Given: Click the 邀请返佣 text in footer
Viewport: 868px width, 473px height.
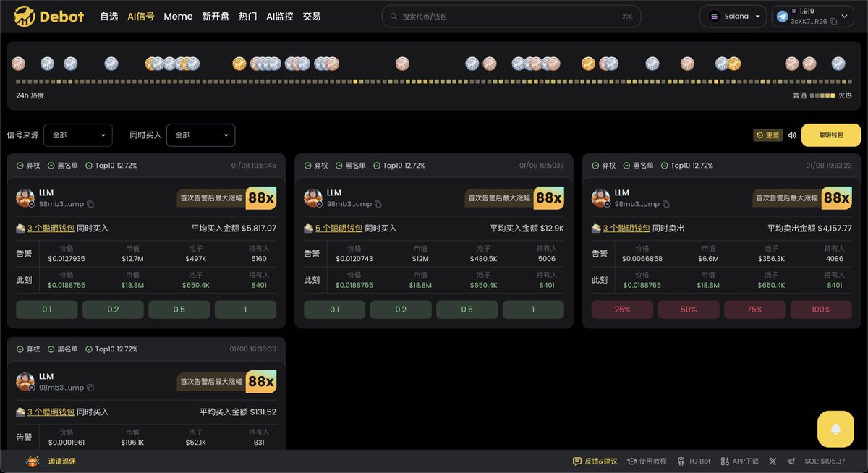Looking at the screenshot, I should [62, 461].
